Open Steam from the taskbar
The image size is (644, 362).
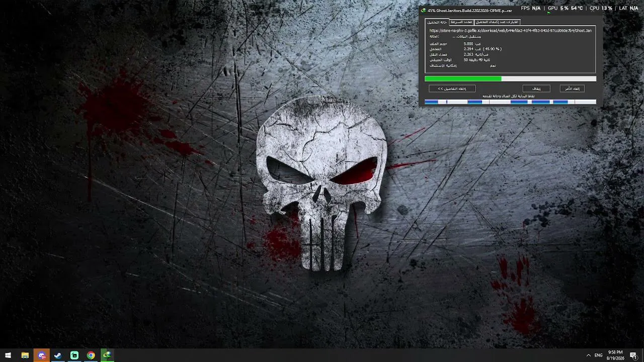click(x=58, y=355)
